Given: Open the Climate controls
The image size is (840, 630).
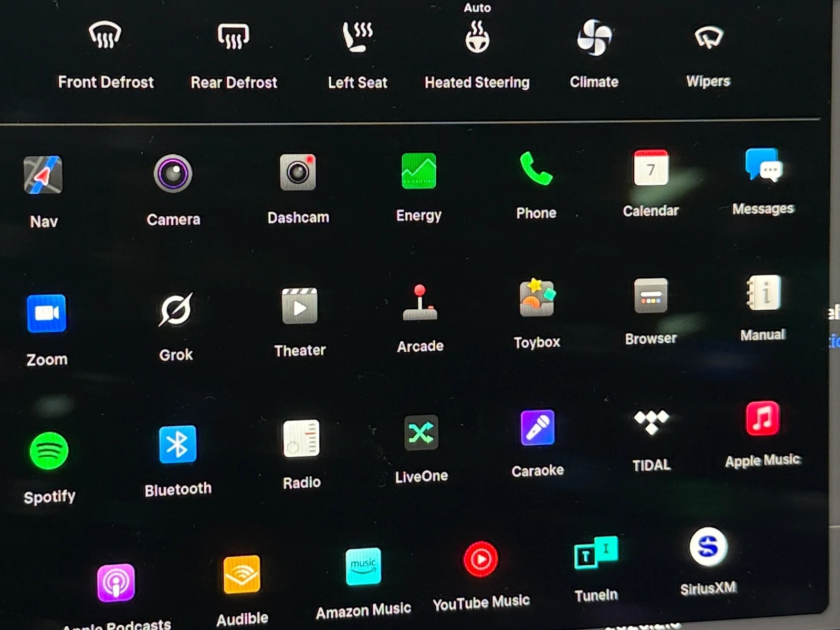Looking at the screenshot, I should (x=594, y=38).
